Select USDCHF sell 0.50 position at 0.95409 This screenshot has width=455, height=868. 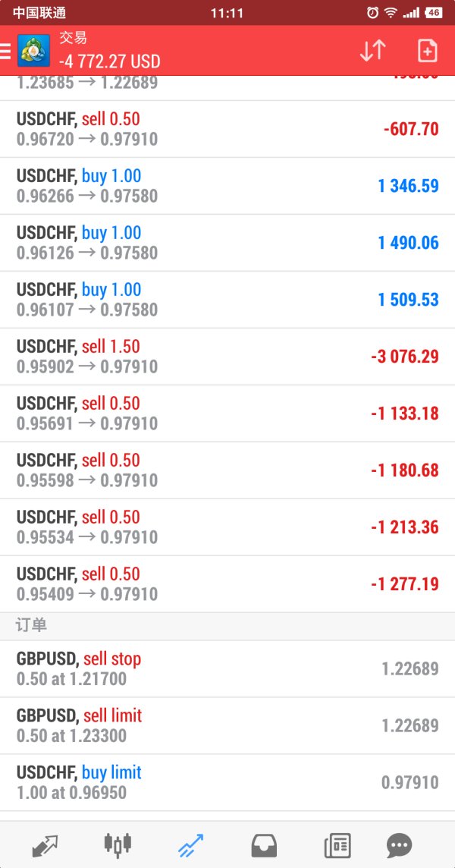227,584
